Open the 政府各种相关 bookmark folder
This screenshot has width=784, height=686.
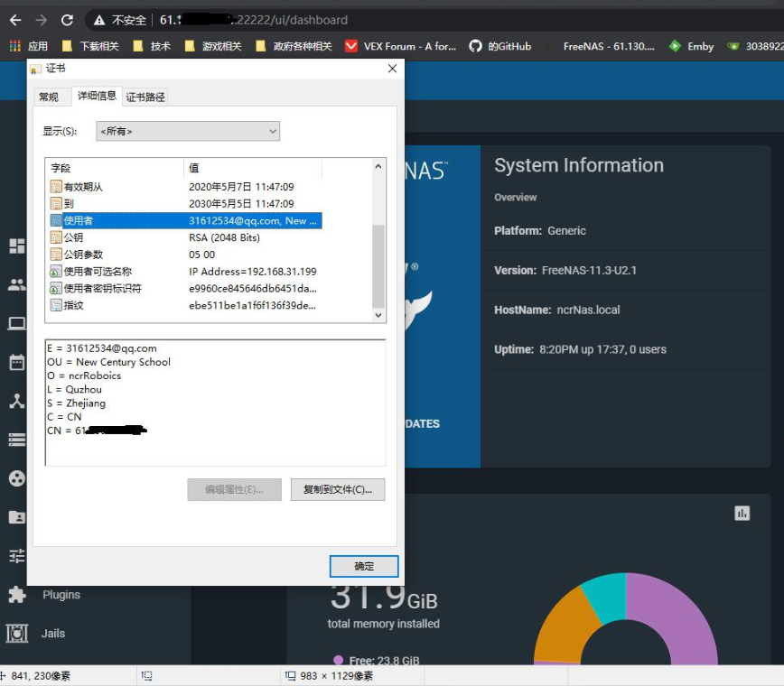pos(294,46)
